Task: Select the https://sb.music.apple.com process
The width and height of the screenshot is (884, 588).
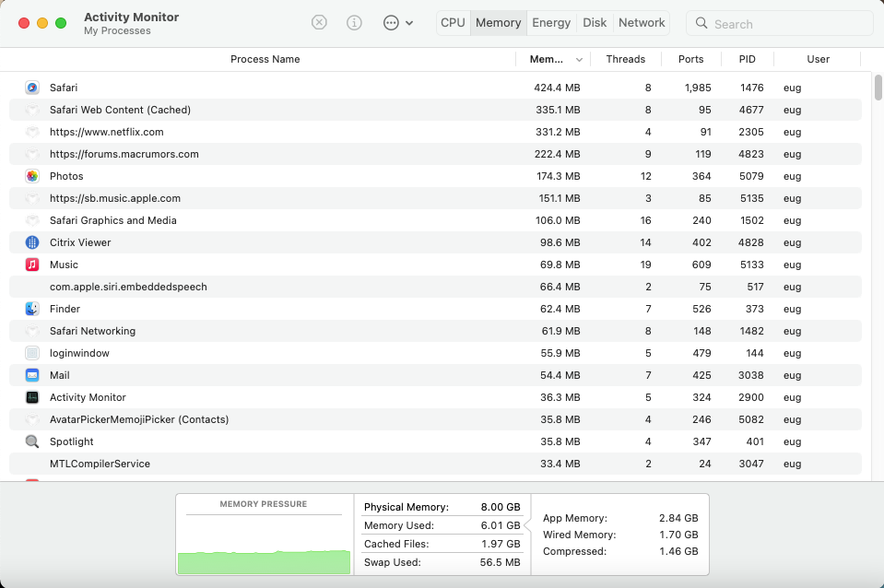Action: (115, 198)
